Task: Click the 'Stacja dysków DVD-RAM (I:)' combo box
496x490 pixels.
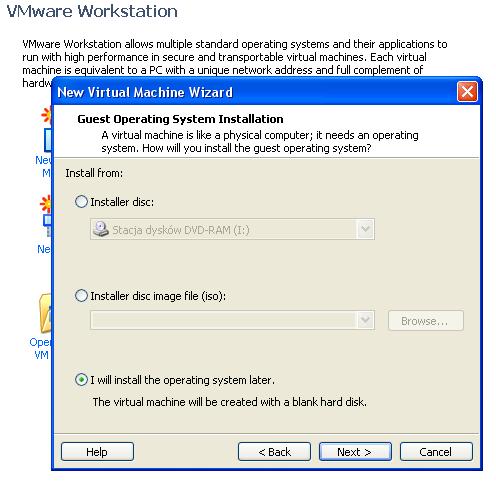Action: [x=232, y=229]
